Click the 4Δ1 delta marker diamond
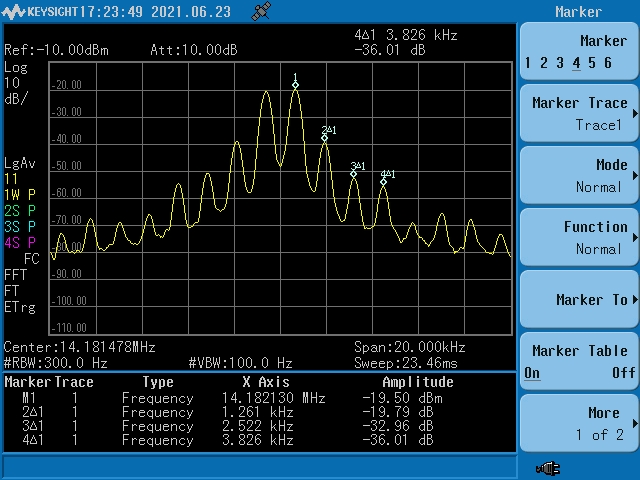 383,182
